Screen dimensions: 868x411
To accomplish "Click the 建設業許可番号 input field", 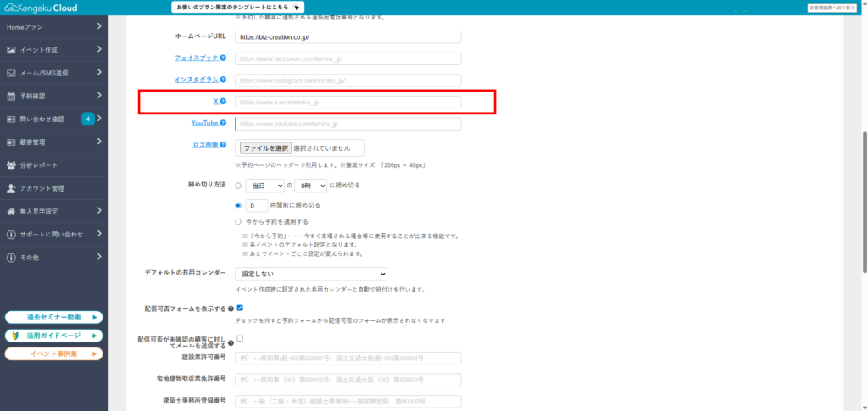I will tap(348, 358).
